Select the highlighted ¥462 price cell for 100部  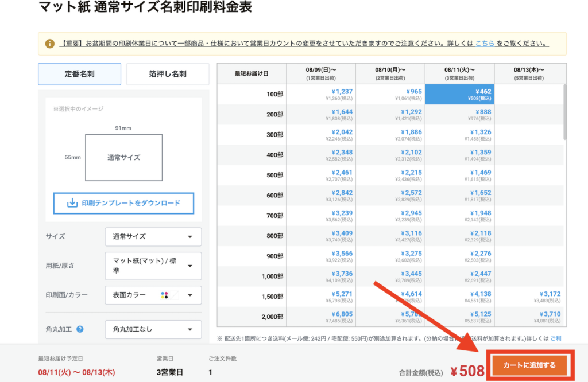click(x=459, y=95)
